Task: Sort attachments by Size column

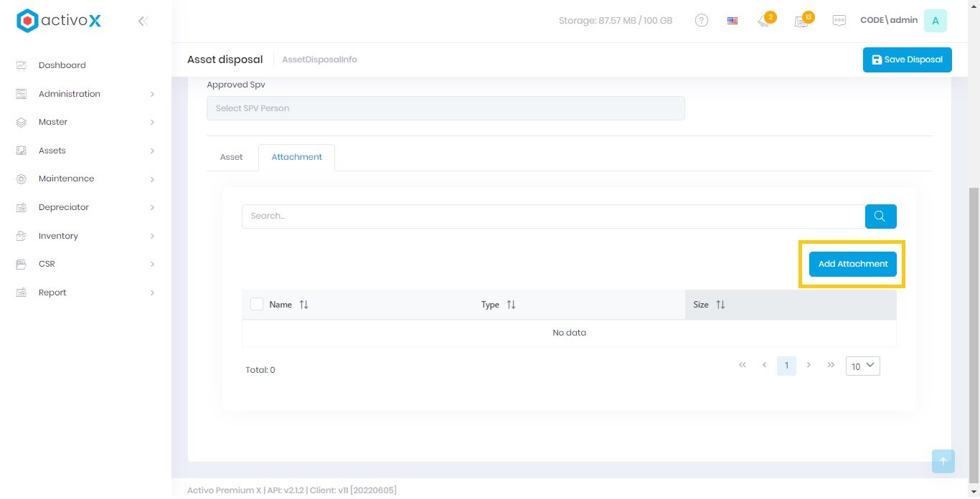Action: click(720, 305)
